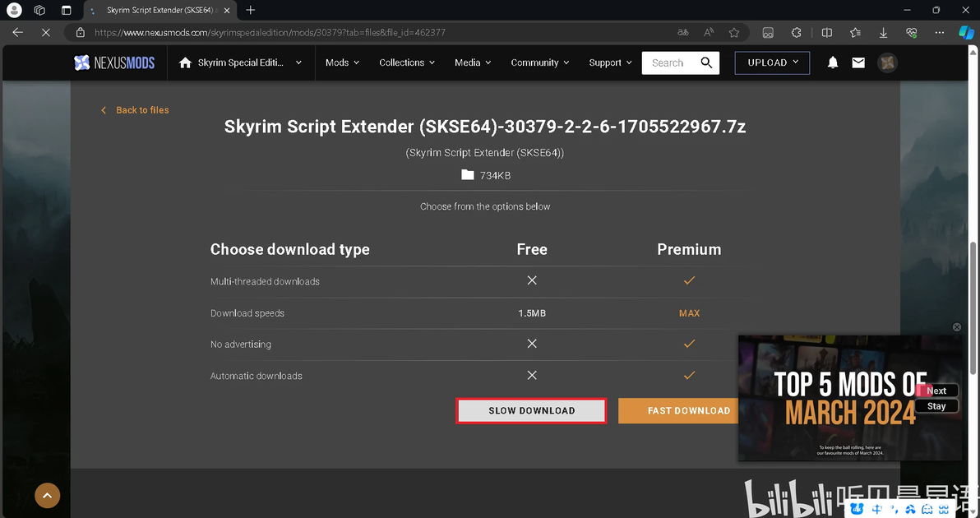Click the Free column header
This screenshot has height=518, width=980.
click(532, 249)
